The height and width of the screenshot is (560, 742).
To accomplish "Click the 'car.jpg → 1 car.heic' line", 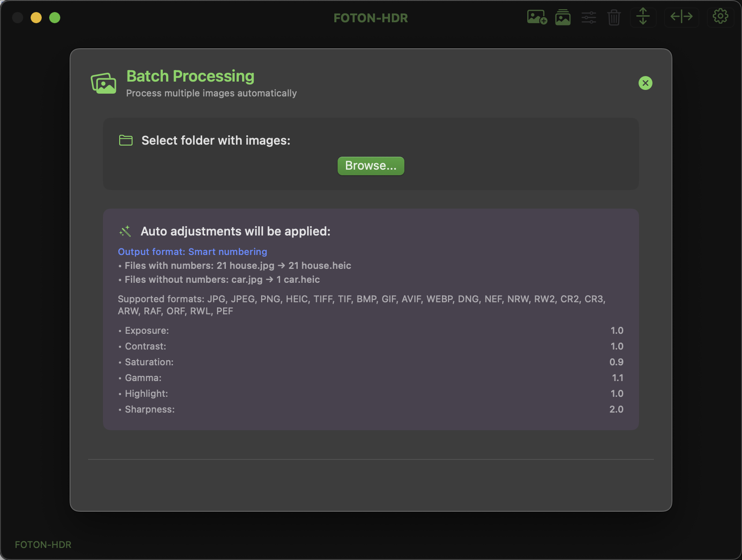I will point(219,280).
